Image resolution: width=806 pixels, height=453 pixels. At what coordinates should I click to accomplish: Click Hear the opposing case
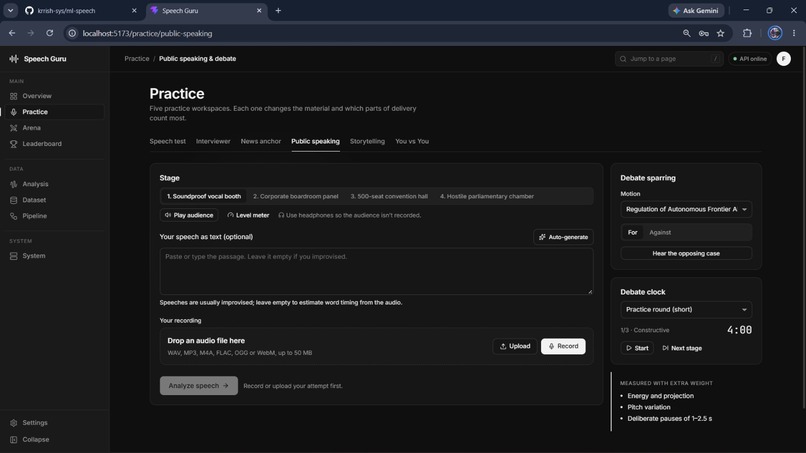click(x=686, y=253)
